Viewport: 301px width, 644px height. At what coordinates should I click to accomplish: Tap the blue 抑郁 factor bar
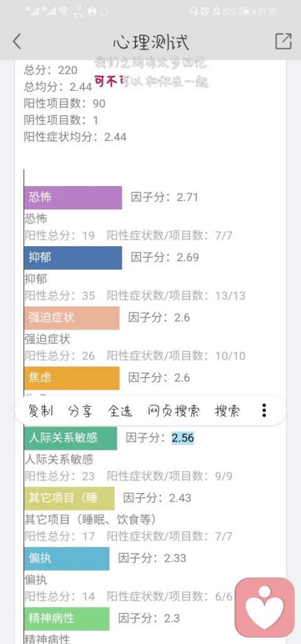point(73,257)
